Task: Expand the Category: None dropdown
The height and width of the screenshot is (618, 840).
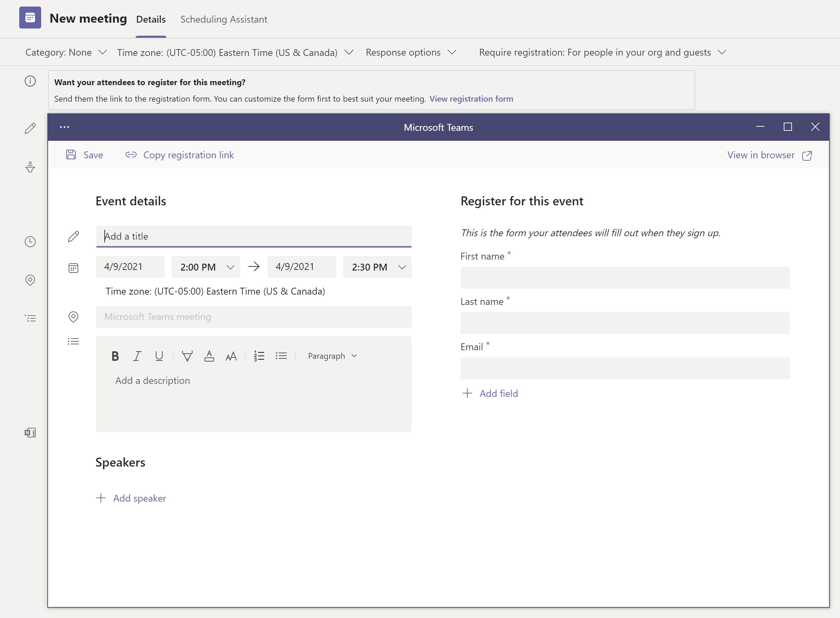Action: click(66, 53)
